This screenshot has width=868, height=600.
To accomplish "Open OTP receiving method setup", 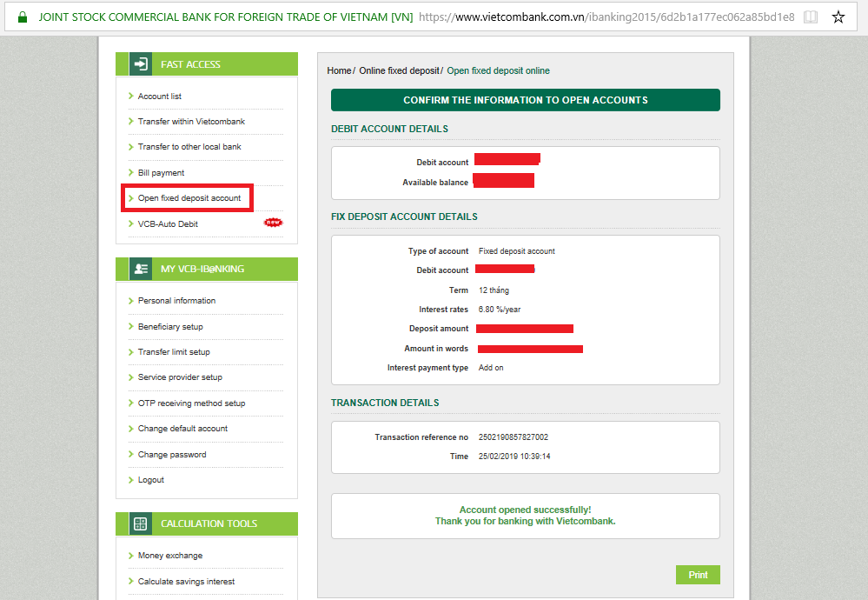I will [x=191, y=403].
